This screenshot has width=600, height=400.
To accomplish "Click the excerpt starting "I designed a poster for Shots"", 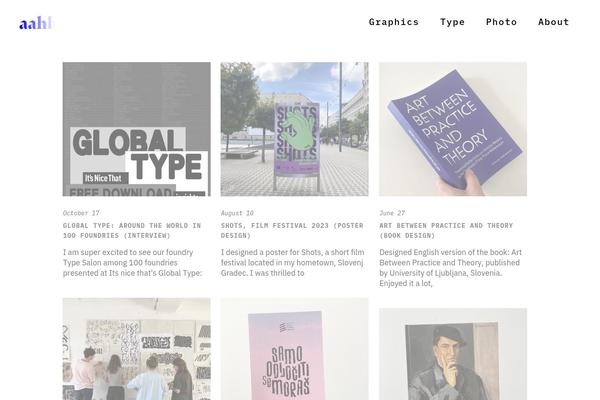I will coord(293,263).
